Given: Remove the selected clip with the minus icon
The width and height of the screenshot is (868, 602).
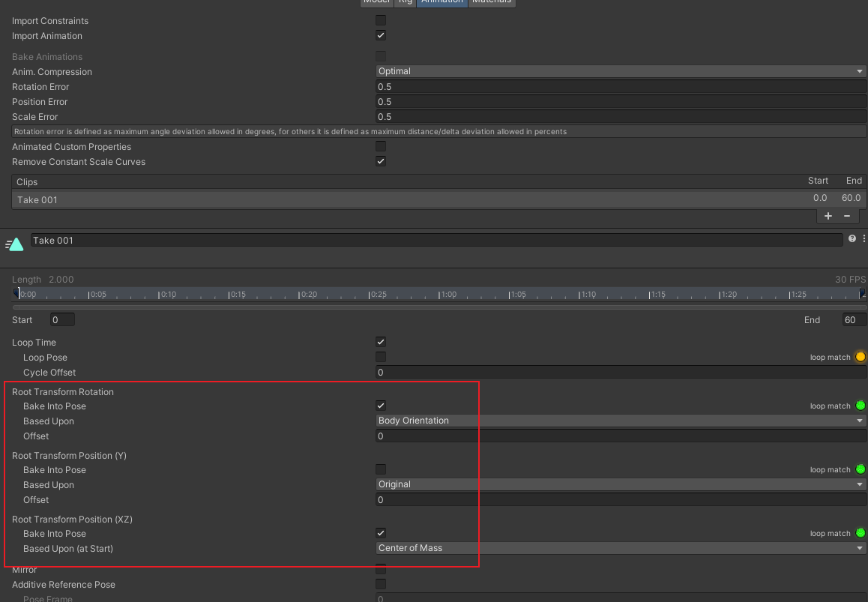Looking at the screenshot, I should 847,215.
